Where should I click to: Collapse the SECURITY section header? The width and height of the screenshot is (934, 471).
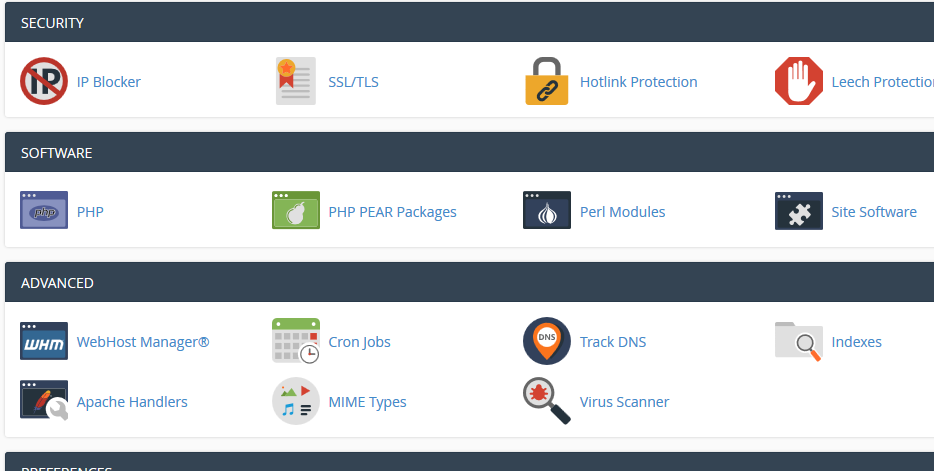[469, 23]
